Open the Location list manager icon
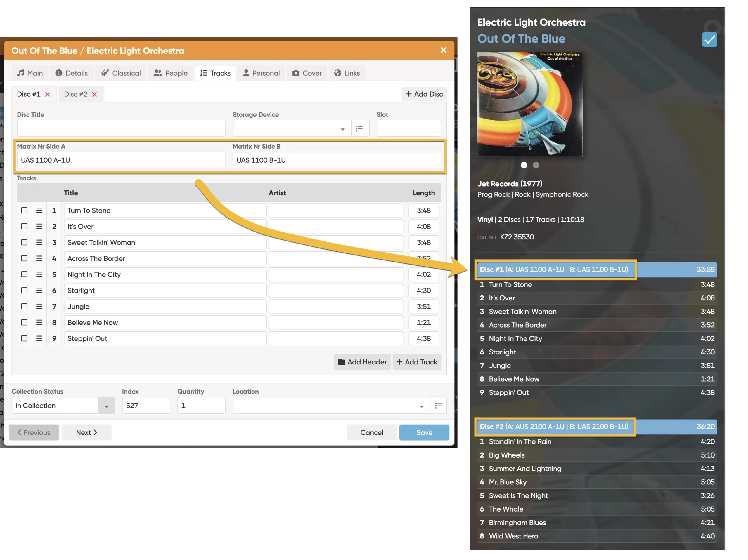The image size is (748, 560). point(438,406)
